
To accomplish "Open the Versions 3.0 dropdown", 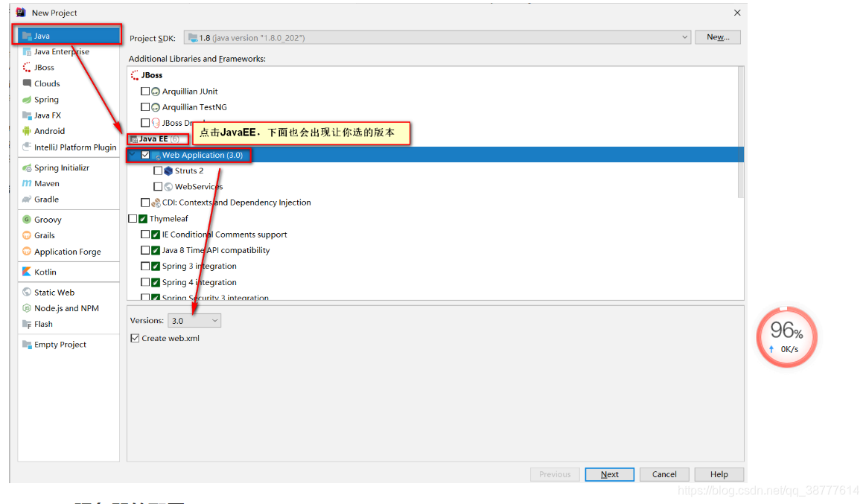I will [194, 321].
